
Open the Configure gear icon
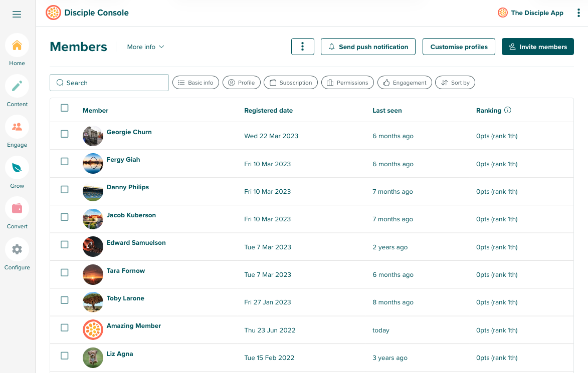click(17, 249)
